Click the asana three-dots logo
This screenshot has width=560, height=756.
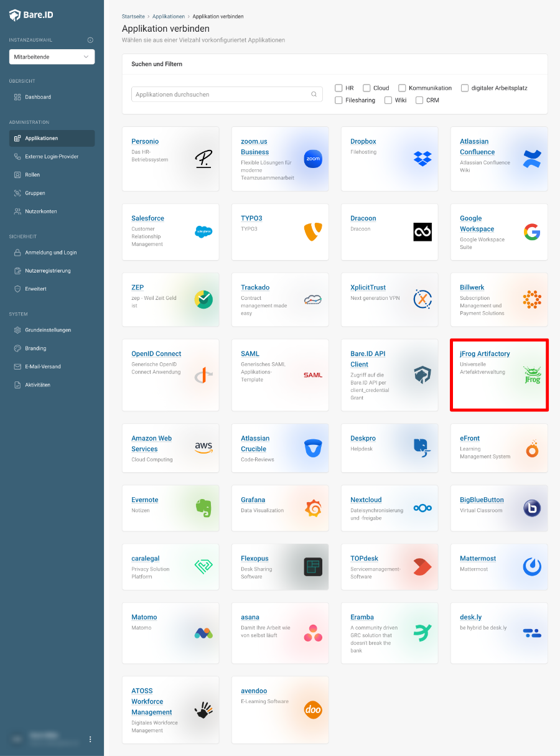click(x=313, y=633)
